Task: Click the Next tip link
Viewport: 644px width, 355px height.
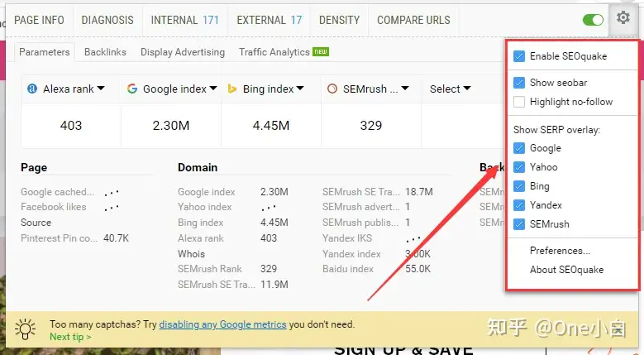Action: click(70, 337)
